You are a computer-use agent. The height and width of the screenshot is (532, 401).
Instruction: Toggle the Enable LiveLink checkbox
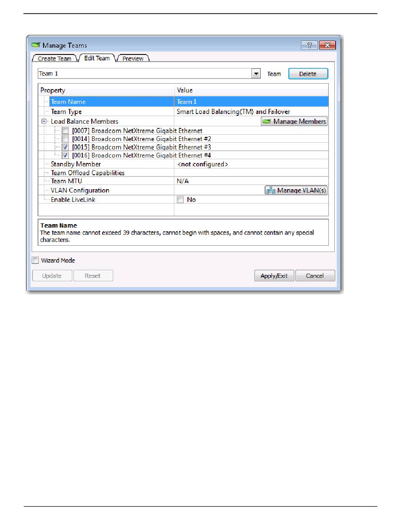[180, 200]
